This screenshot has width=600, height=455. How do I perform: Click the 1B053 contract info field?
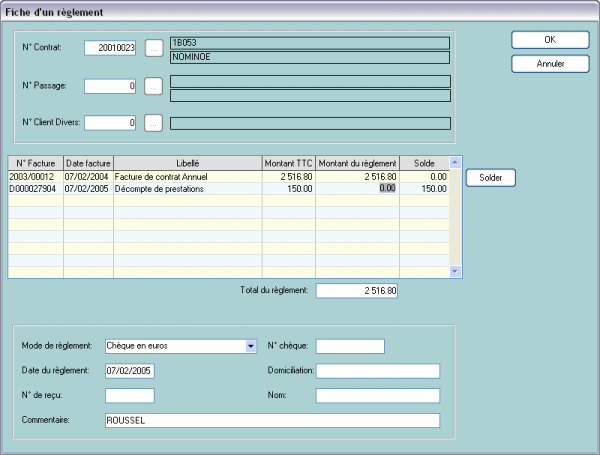[310, 43]
